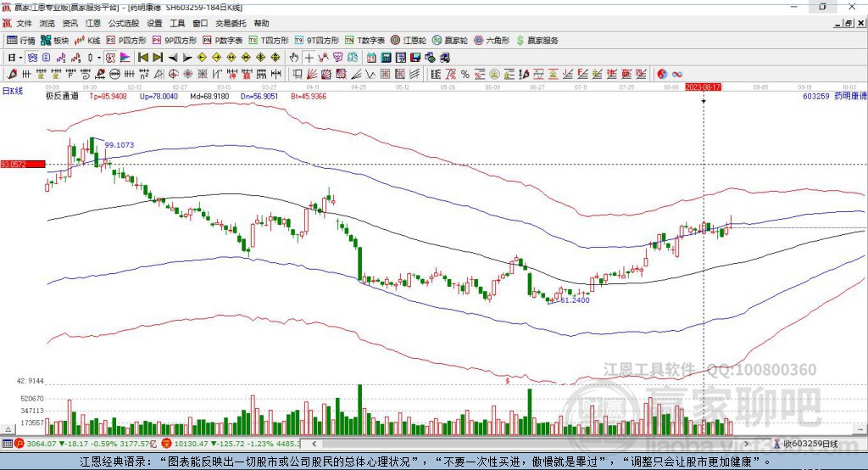The height and width of the screenshot is (470, 868).
Task: Expand the 日 period dropdown
Action: click(x=20, y=58)
